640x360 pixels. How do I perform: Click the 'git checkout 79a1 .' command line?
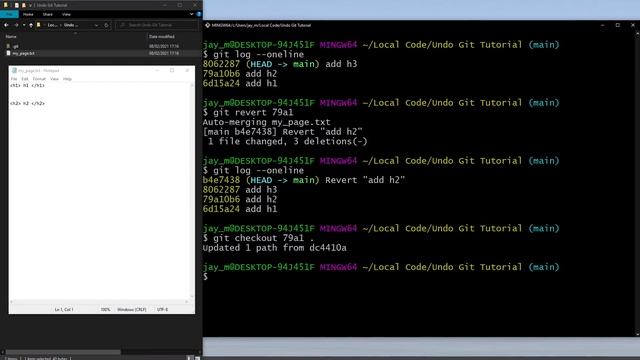258,238
